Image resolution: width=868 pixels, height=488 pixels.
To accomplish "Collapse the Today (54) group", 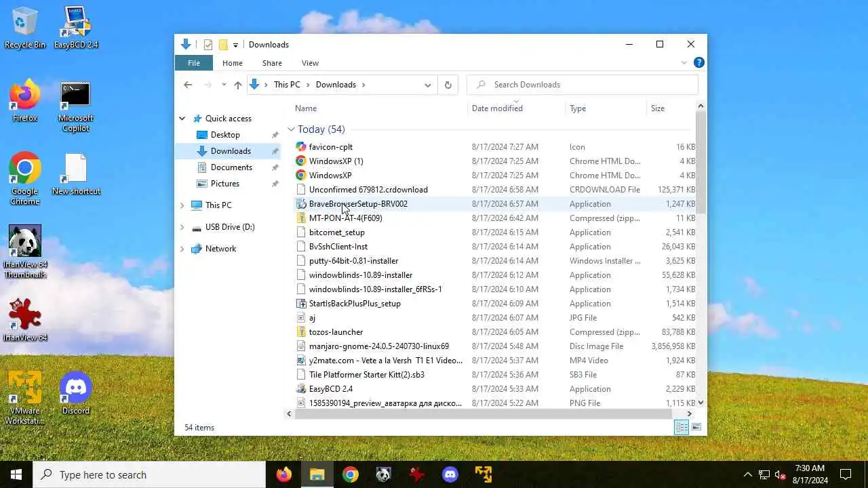I will tap(291, 129).
